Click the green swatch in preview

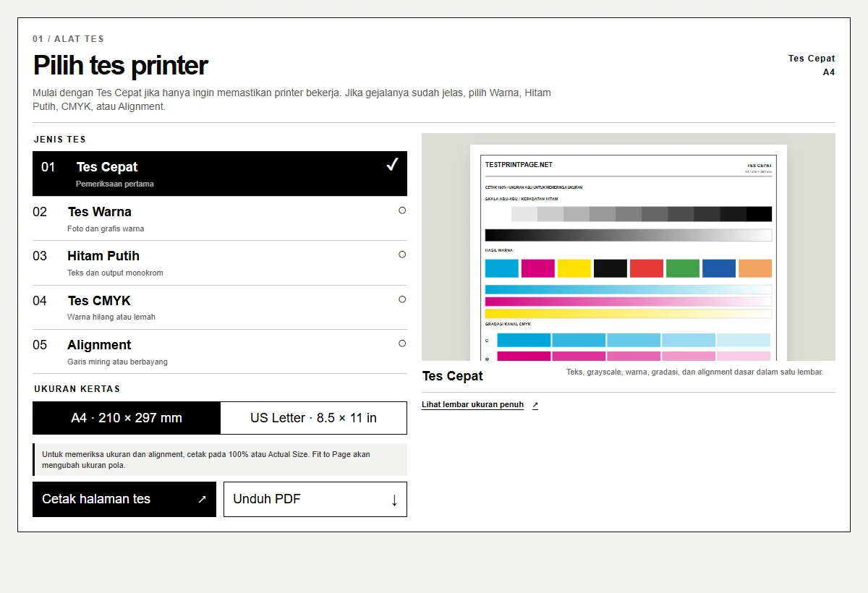(x=683, y=268)
